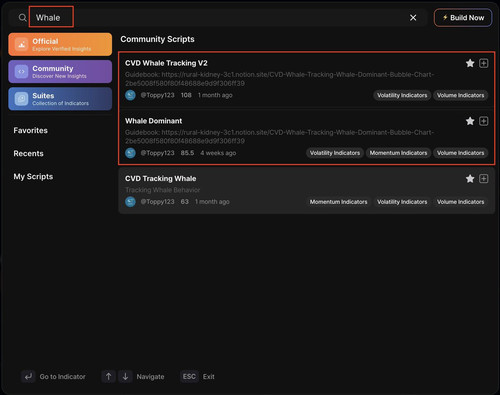
Task: Click the up arrow Navigate key
Action: 108,377
